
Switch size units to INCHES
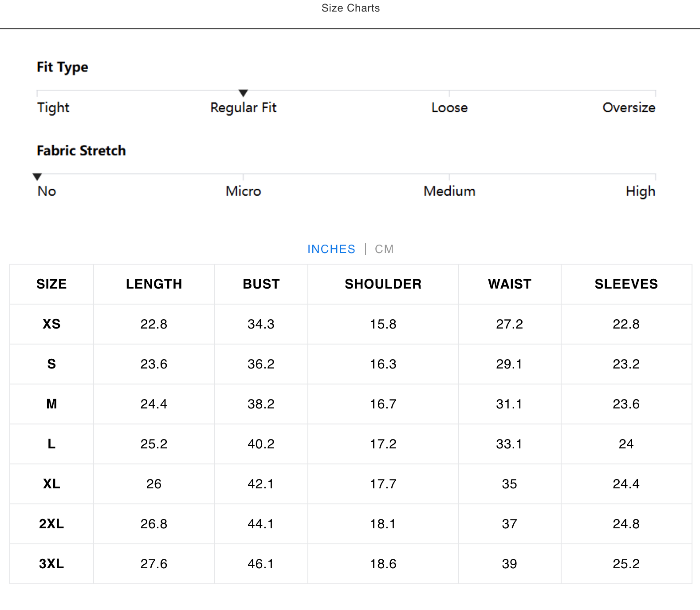[x=331, y=249]
